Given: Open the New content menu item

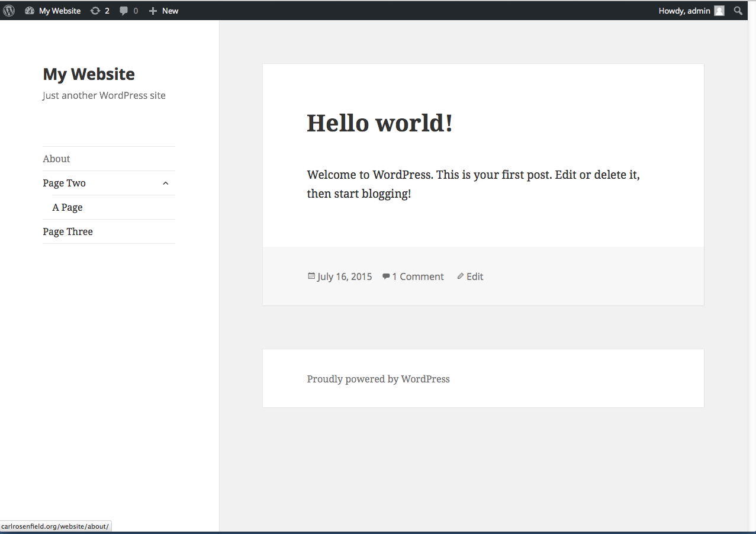Looking at the screenshot, I should [170, 11].
